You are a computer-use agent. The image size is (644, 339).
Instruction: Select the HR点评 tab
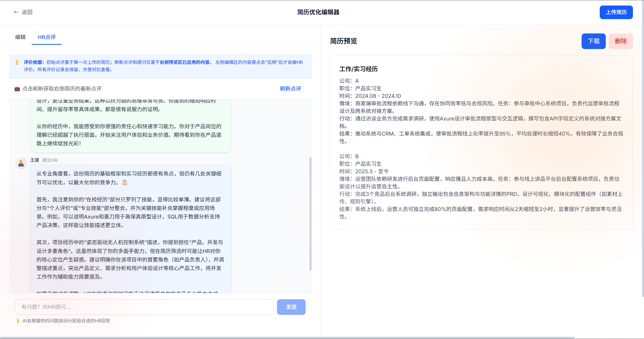point(47,37)
